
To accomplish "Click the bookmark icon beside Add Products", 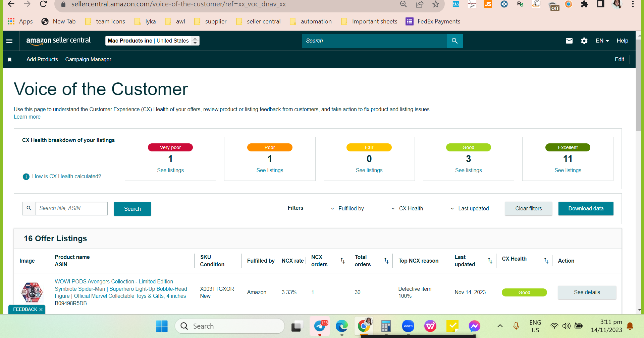I will [10, 60].
